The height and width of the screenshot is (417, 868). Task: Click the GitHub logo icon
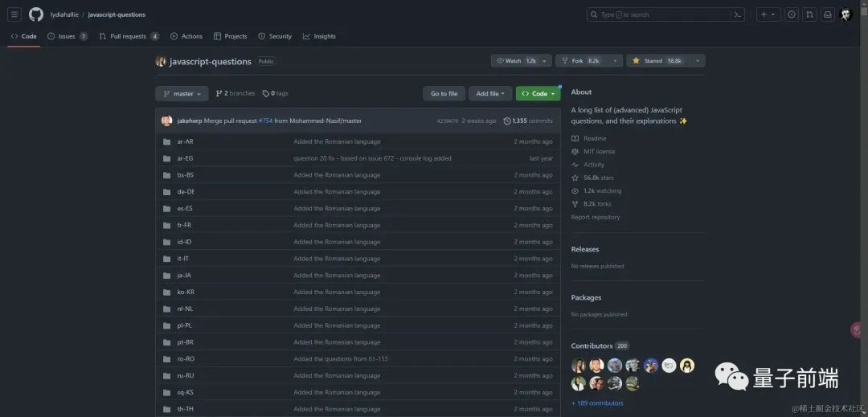pos(36,14)
